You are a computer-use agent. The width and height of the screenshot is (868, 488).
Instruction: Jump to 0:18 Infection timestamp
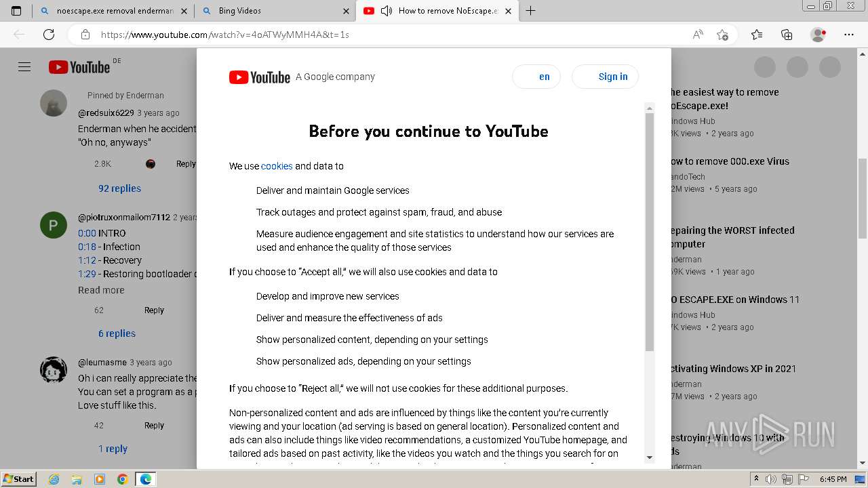pos(87,247)
